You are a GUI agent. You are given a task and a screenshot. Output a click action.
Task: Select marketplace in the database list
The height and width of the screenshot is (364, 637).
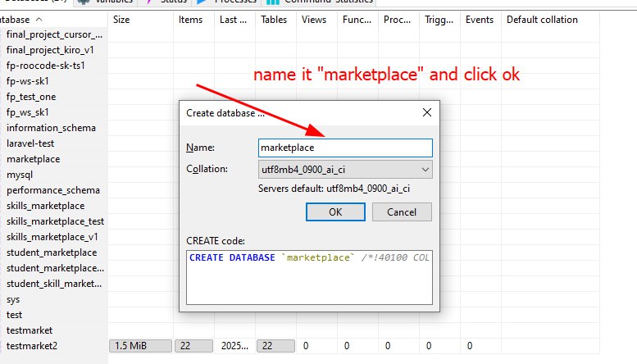34,159
